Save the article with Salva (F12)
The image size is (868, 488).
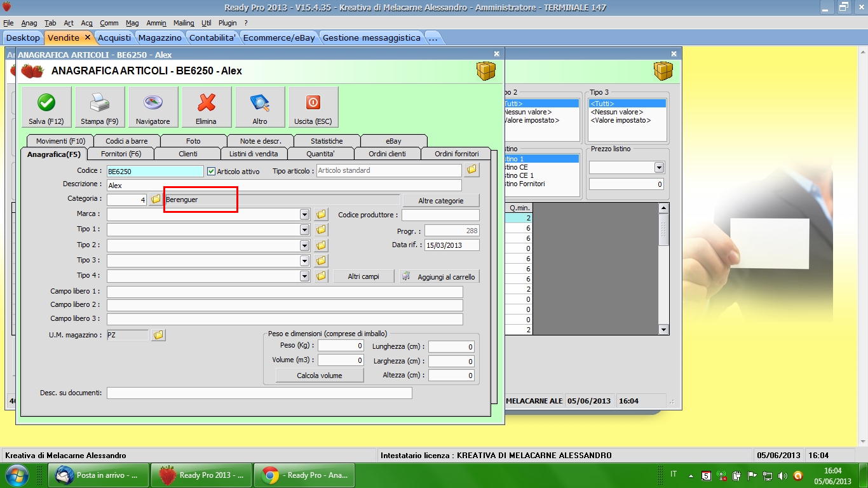pos(46,107)
